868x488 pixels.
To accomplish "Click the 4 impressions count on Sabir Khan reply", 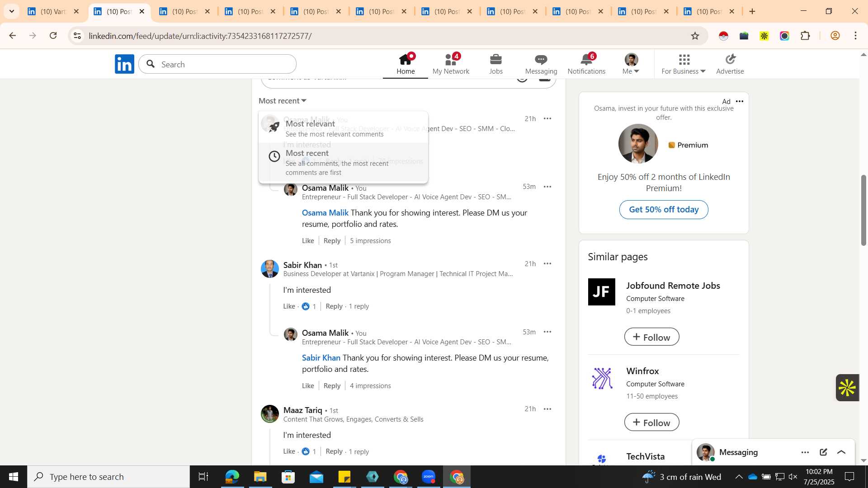I will 370,386.
